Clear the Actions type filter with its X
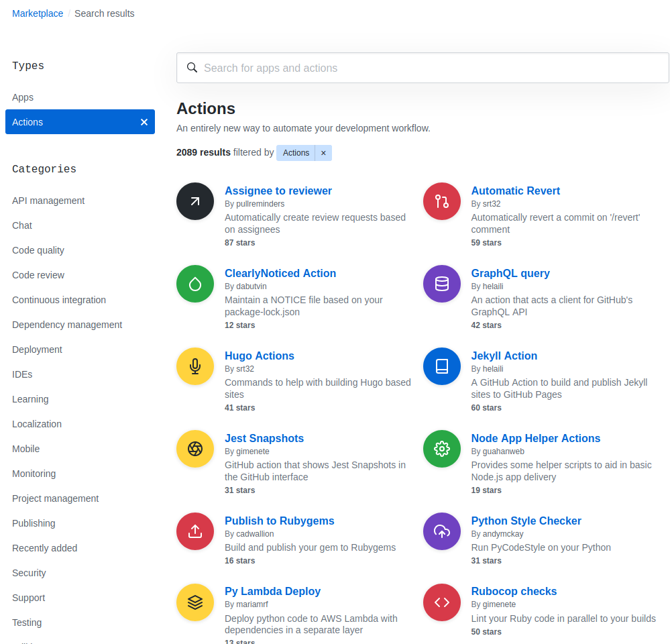 (x=144, y=121)
